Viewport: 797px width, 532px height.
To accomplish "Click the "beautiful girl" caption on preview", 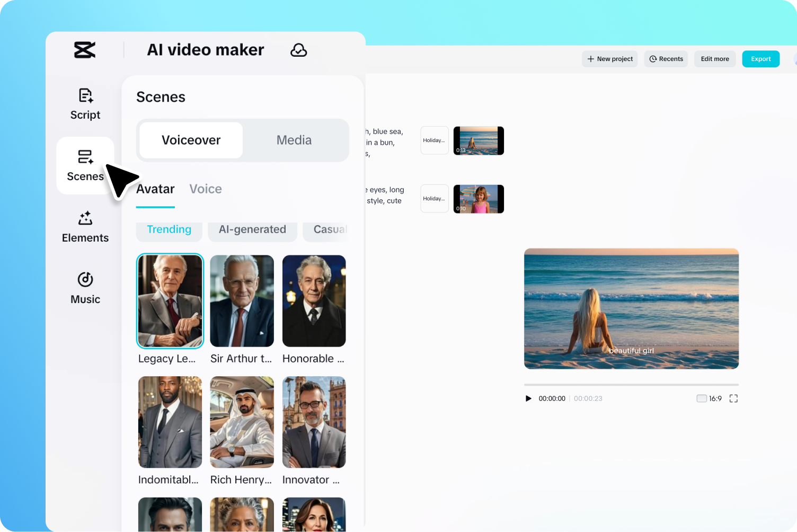I will pyautogui.click(x=631, y=351).
